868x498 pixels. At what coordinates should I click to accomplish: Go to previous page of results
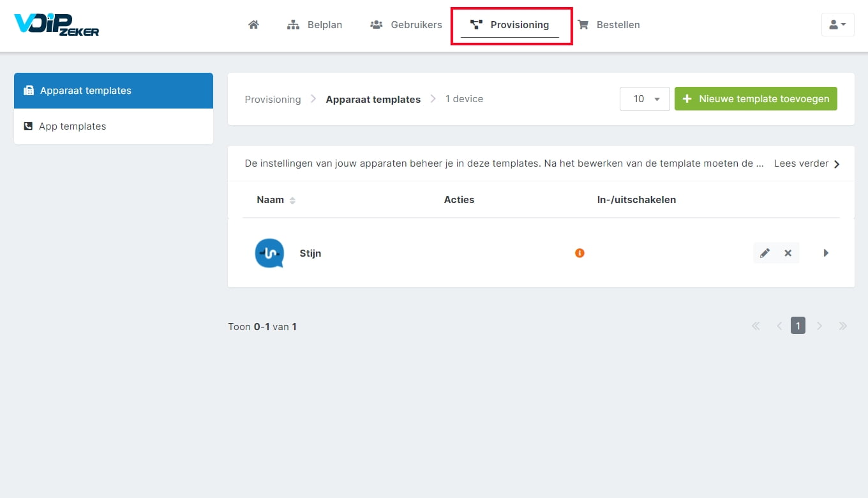pyautogui.click(x=779, y=326)
